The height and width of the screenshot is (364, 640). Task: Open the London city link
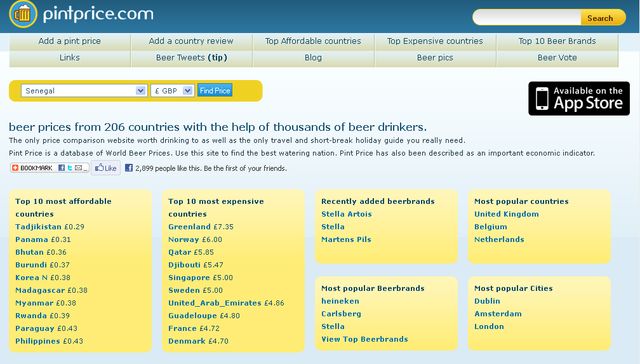489,326
